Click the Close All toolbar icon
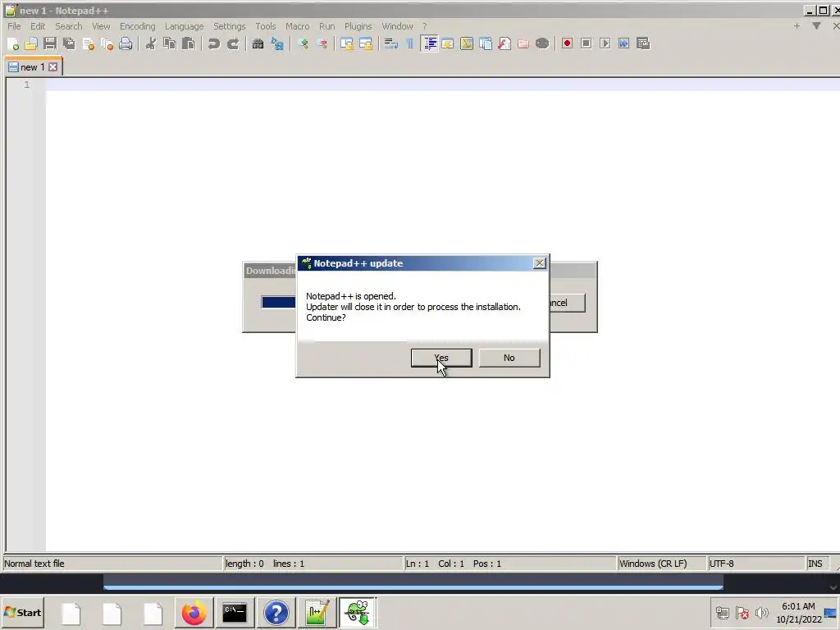 [107, 44]
